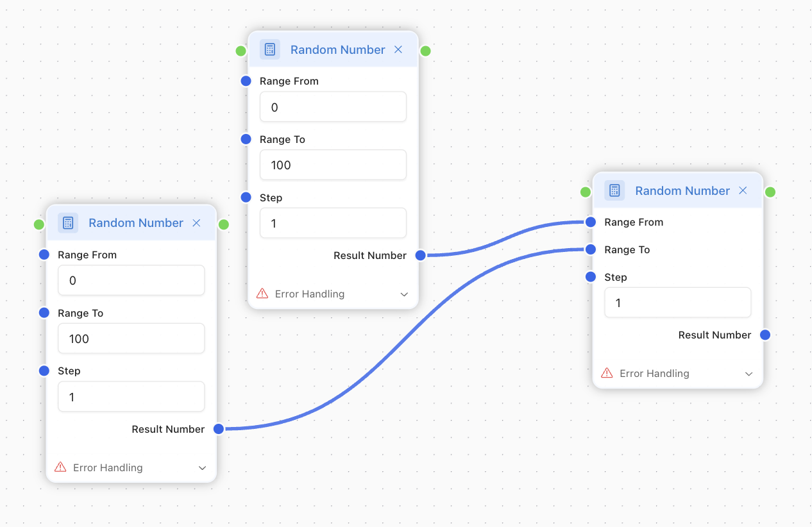Close the leftmost Random Number node
Viewport: 812px width, 527px height.
197,223
